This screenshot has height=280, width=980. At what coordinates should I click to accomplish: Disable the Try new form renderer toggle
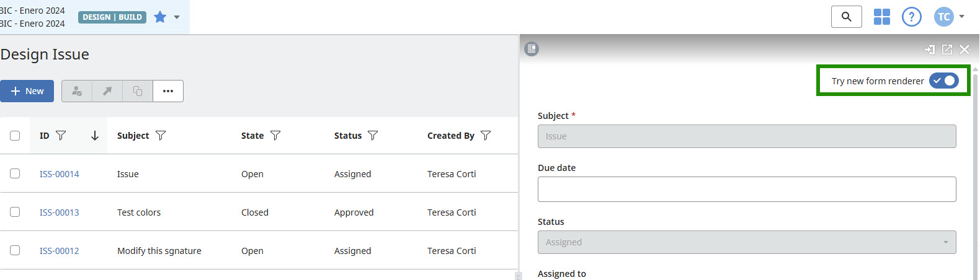[943, 81]
